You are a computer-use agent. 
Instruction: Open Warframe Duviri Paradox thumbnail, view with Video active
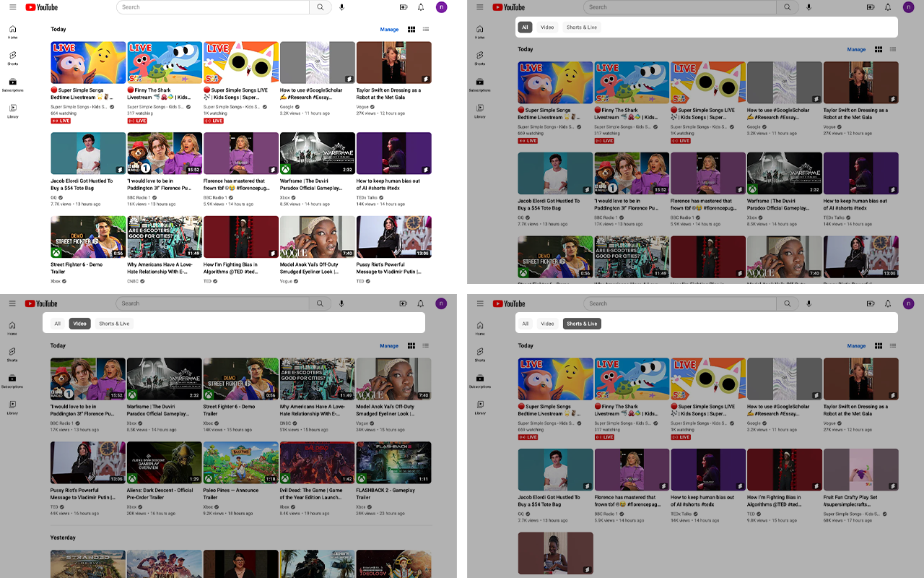(165, 379)
